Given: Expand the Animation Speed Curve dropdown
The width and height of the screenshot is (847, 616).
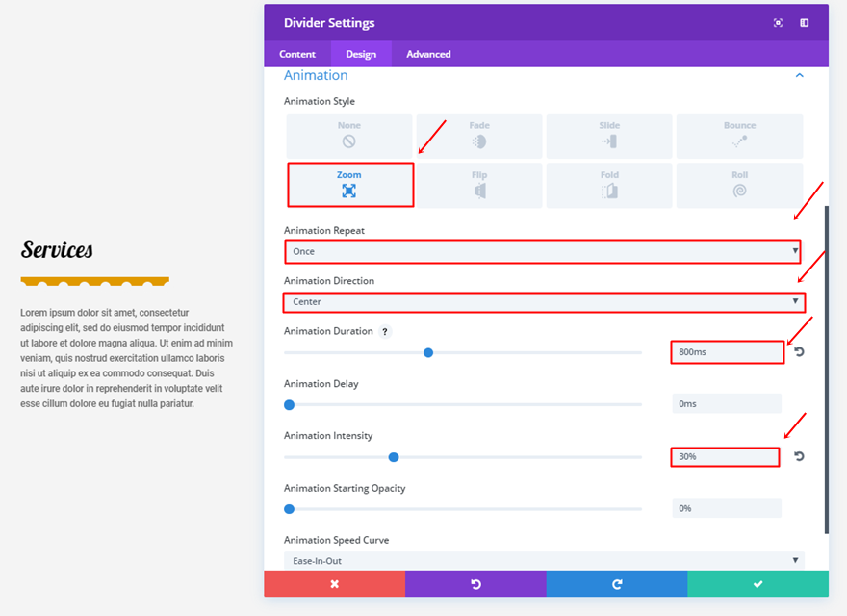Looking at the screenshot, I should (x=543, y=560).
